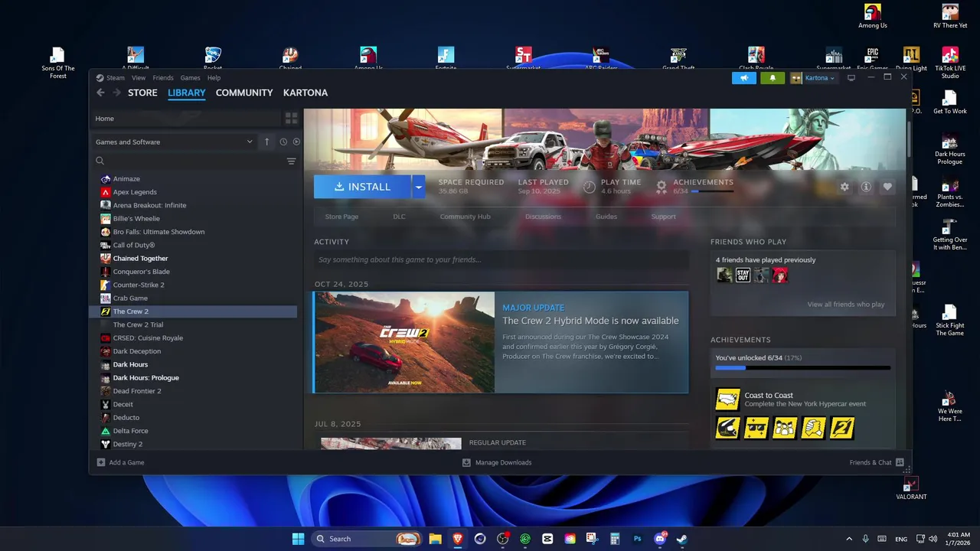
Task: Switch to the COMMUNITY tab
Action: (x=244, y=93)
